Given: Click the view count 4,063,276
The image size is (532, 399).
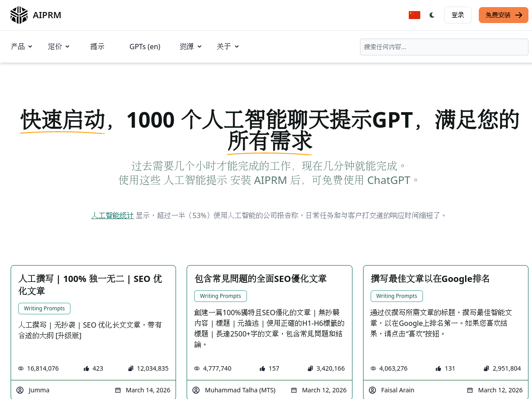Looking at the screenshot, I should [394, 368].
